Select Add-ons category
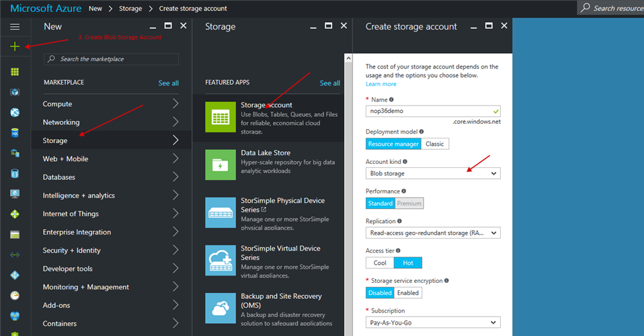 (x=111, y=305)
